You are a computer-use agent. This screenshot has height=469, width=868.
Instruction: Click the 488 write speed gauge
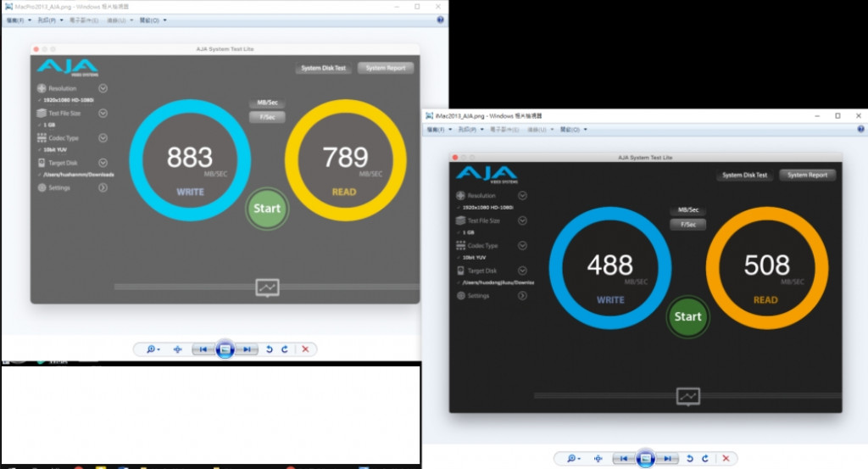tap(610, 268)
